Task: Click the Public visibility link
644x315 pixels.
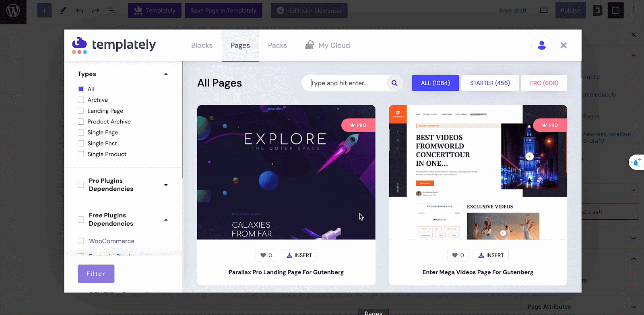Action: [x=591, y=77]
